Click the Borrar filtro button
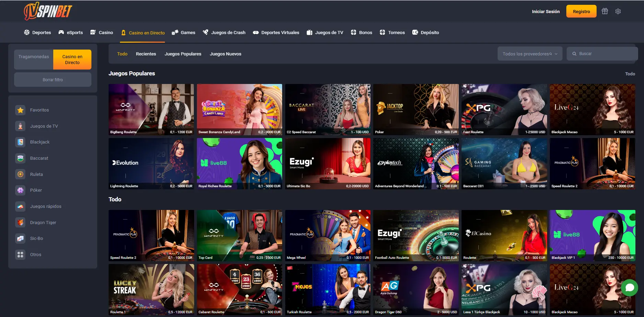 (53, 80)
